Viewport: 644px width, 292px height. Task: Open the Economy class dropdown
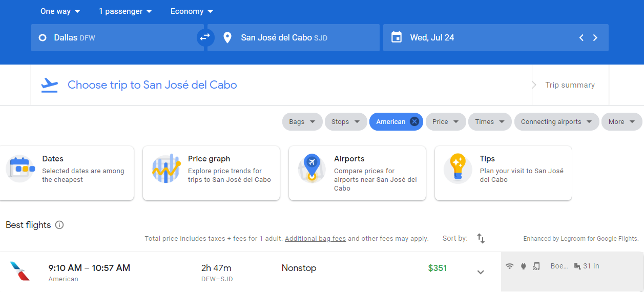coord(192,11)
